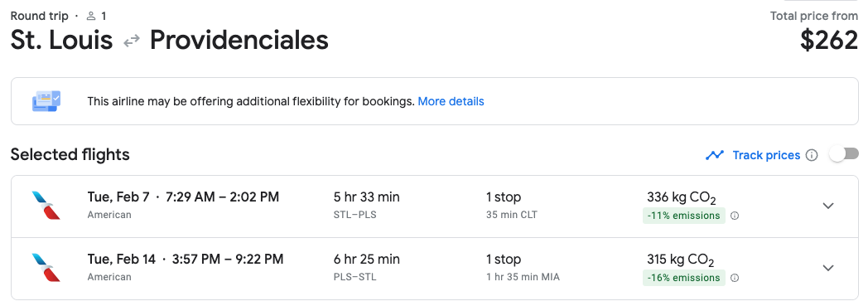The height and width of the screenshot is (306, 868).
Task: Open the More details link
Action: click(451, 101)
